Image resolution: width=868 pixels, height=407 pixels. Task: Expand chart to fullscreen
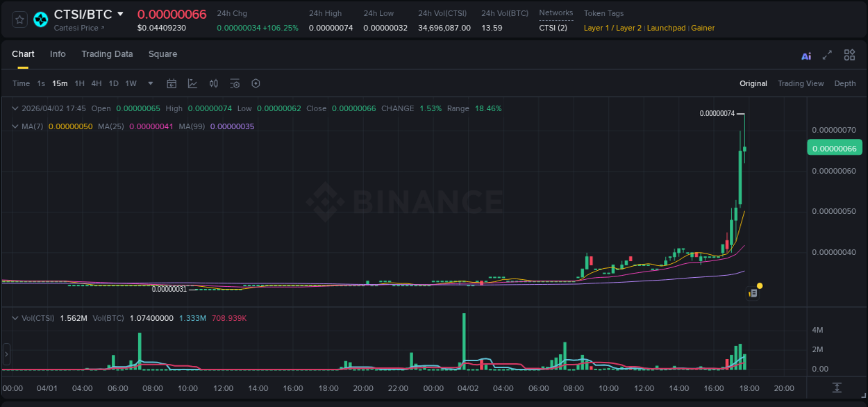tap(827, 55)
